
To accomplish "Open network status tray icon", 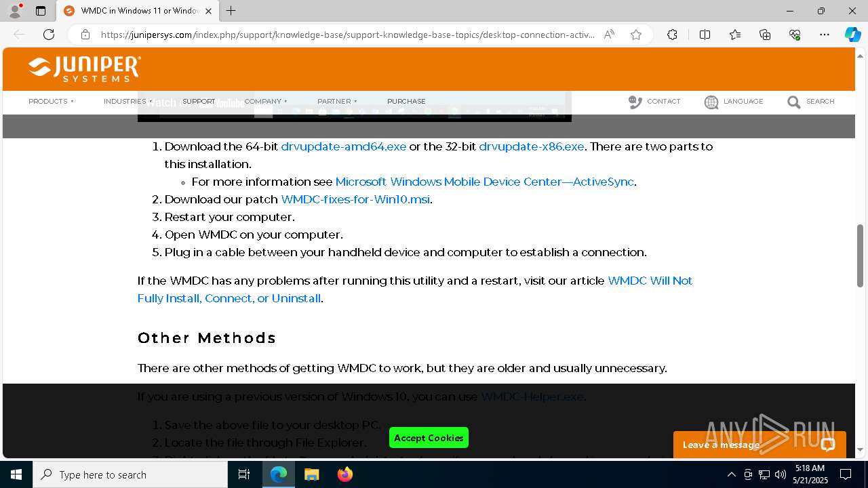I will [764, 474].
